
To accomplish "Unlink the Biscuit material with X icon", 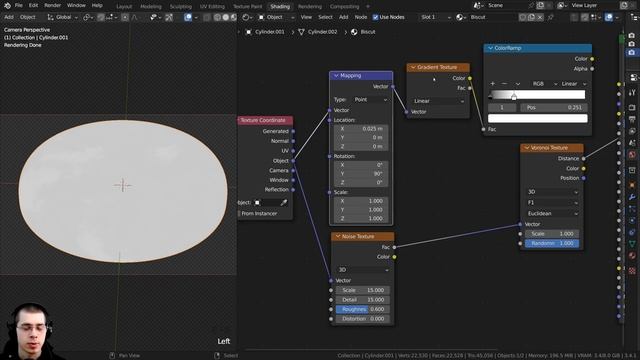I will (x=540, y=17).
